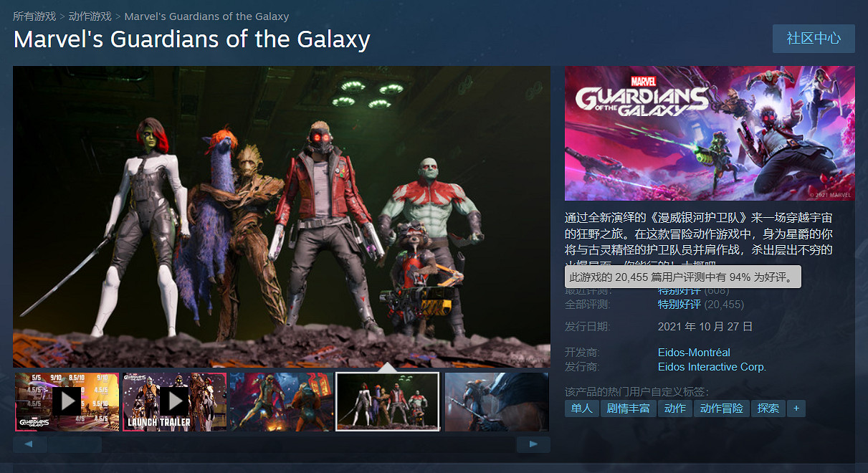Open Marvel's Guardians of the Galaxy breadcrumb
Image resolution: width=868 pixels, height=473 pixels.
(207, 16)
